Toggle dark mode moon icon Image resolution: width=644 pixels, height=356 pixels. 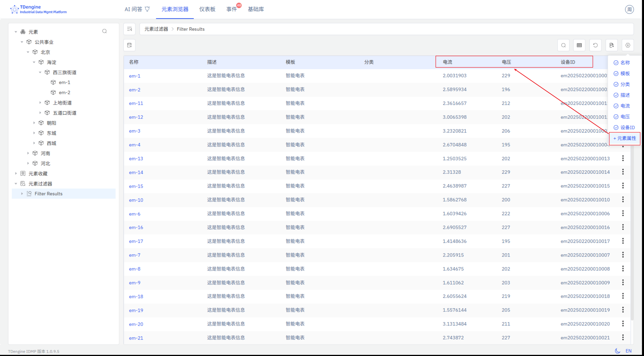pyautogui.click(x=617, y=351)
